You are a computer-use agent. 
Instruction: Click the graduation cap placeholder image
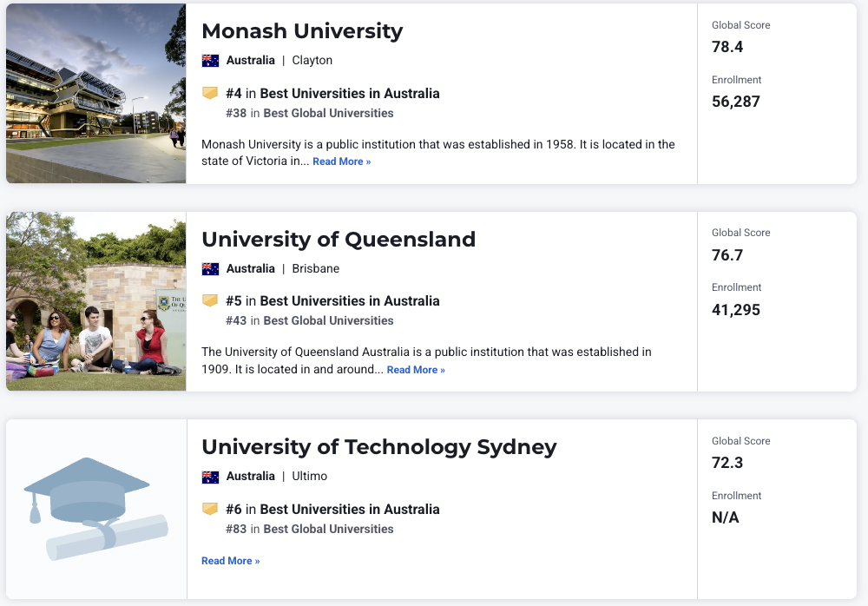tap(95, 509)
